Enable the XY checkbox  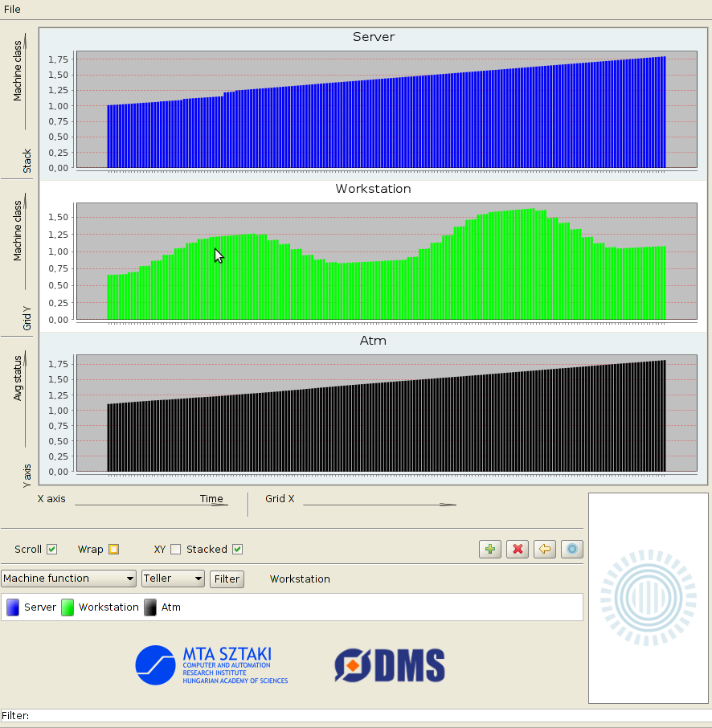[x=175, y=550]
